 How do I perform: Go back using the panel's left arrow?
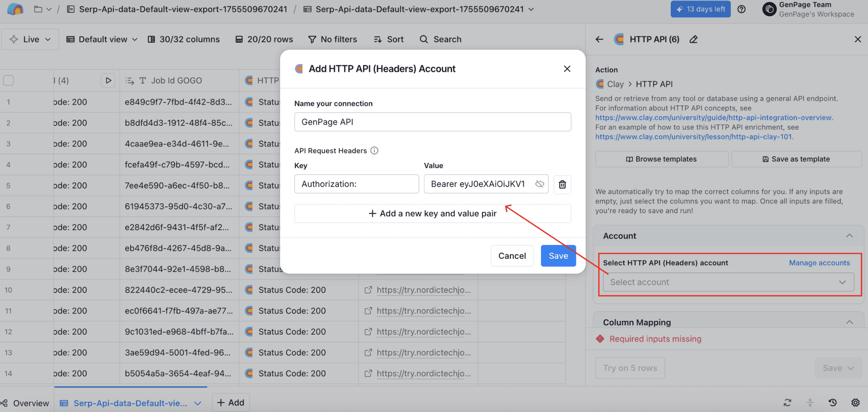pos(599,39)
